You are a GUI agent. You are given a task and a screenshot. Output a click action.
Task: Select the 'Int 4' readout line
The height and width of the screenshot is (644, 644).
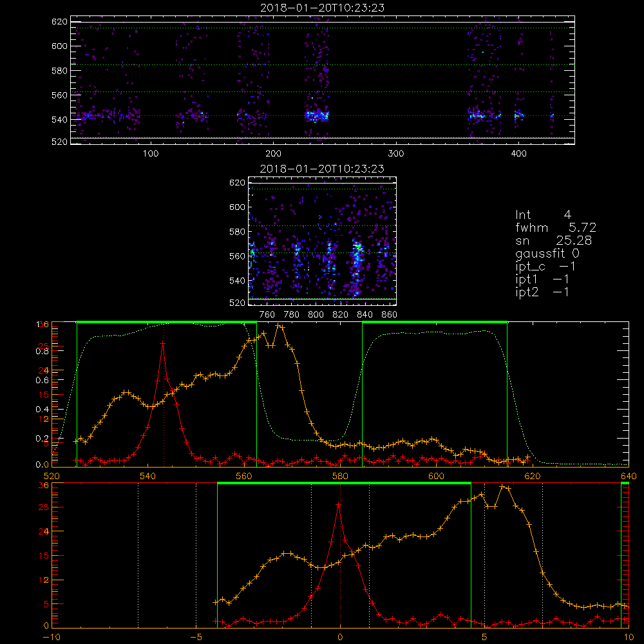pos(544,215)
